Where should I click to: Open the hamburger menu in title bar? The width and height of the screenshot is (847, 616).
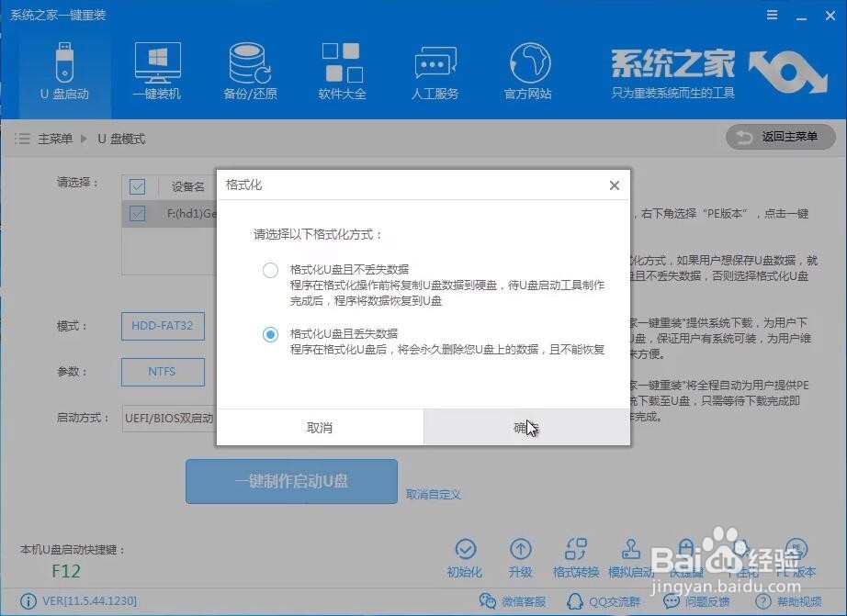coord(773,15)
